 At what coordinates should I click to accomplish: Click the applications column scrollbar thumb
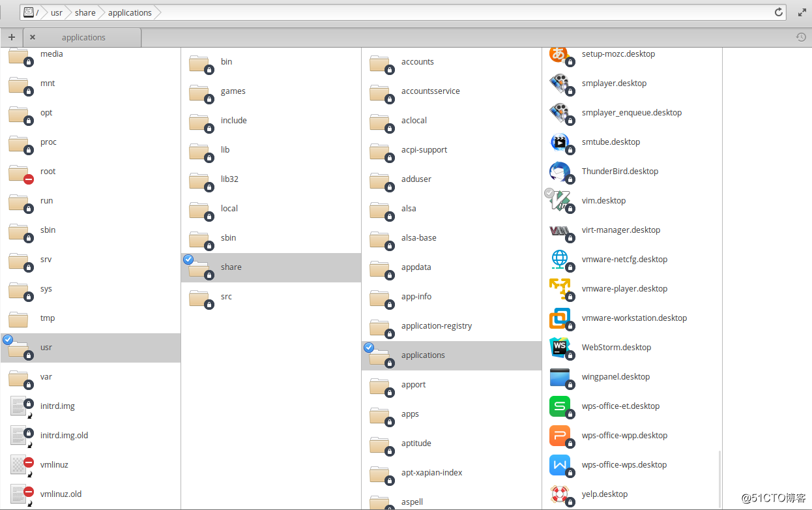coord(719,479)
